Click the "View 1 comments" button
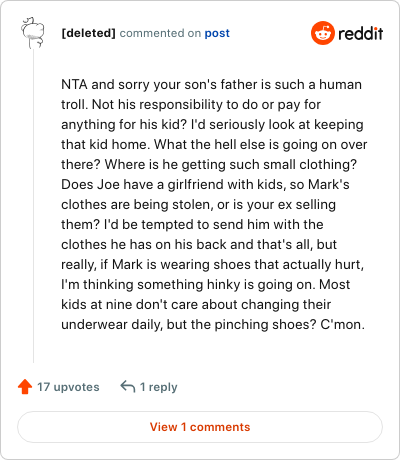 click(200, 427)
